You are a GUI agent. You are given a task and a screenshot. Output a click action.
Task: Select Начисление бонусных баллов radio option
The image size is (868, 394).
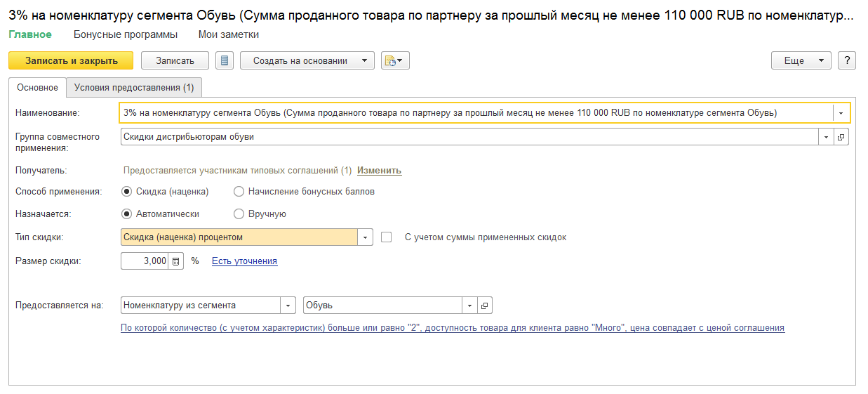tap(239, 191)
